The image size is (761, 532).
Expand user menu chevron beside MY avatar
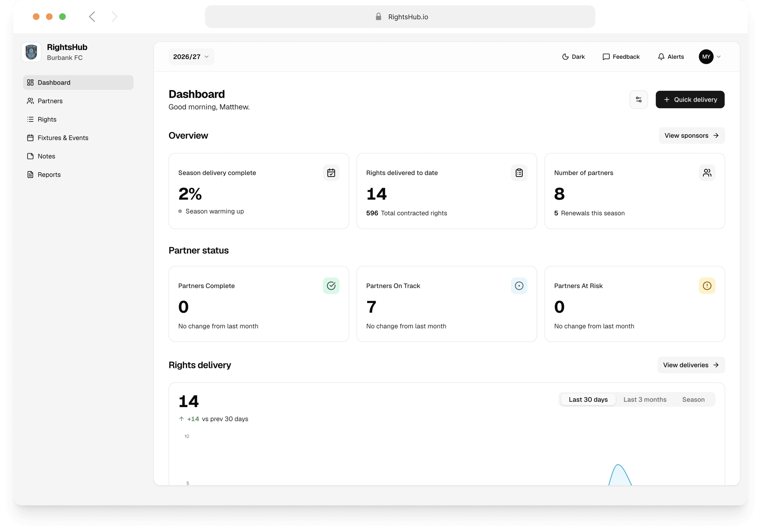pos(718,57)
